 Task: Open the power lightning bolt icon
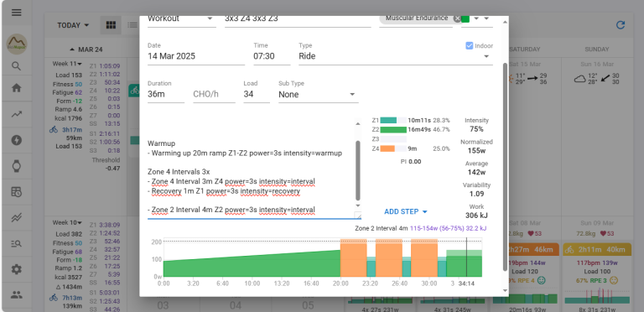[17, 140]
